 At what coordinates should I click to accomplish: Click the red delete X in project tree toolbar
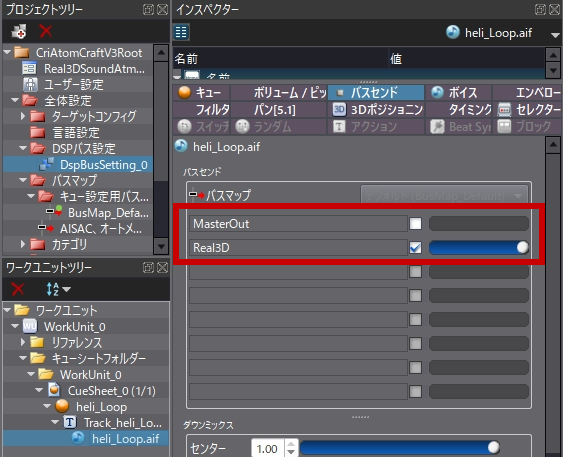[x=46, y=31]
